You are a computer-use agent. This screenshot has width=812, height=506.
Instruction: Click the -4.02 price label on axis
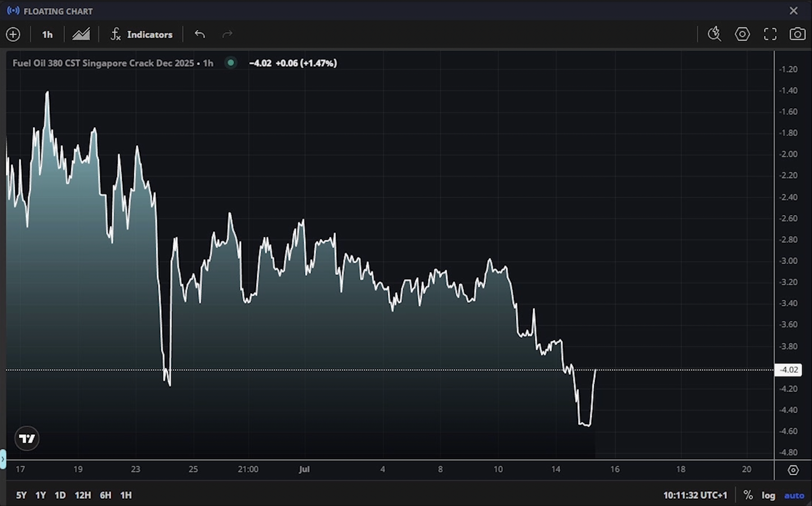(788, 370)
